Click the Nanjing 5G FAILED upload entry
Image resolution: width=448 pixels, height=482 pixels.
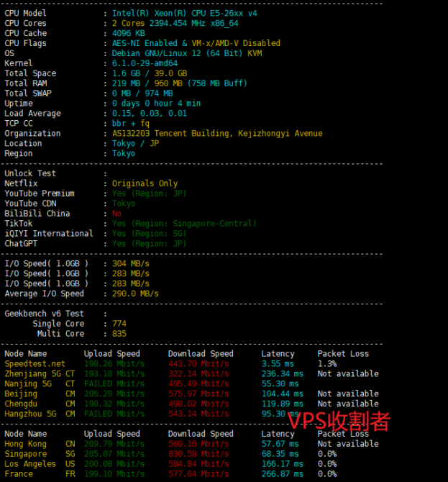(114, 384)
